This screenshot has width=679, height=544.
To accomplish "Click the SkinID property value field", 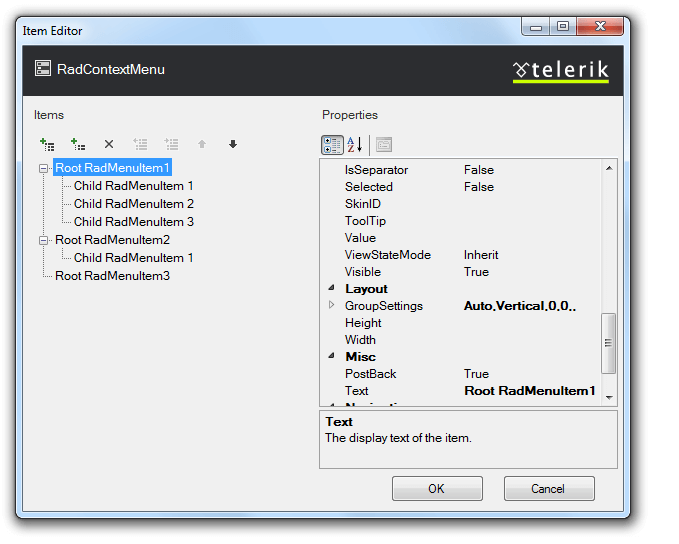I will pyautogui.click(x=531, y=204).
